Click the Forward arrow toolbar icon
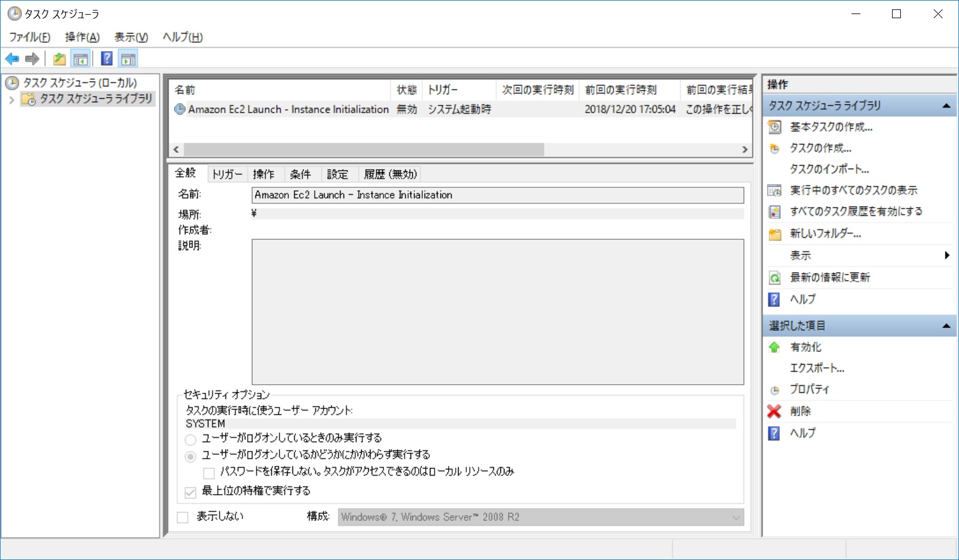Viewport: 959px width, 560px height. pyautogui.click(x=32, y=59)
